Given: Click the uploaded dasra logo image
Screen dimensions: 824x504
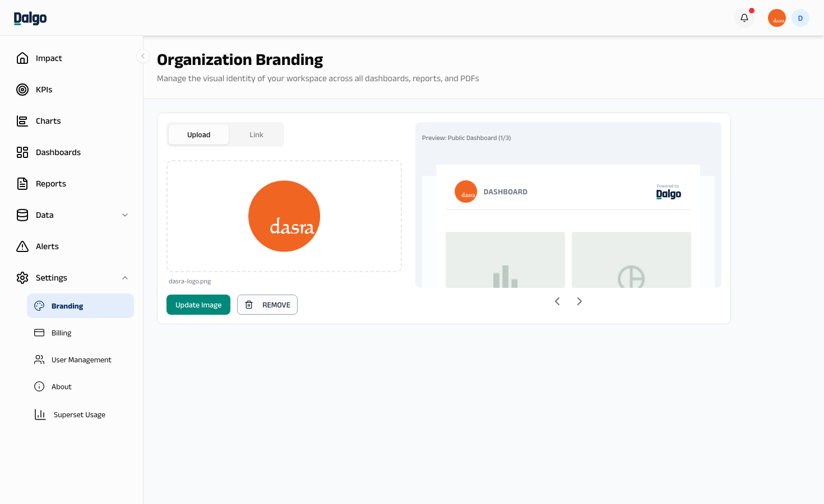Looking at the screenshot, I should pos(284,216).
